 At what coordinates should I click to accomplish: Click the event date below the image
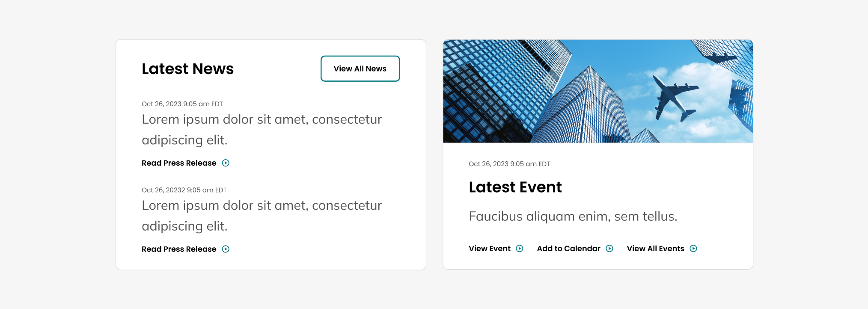[509, 164]
